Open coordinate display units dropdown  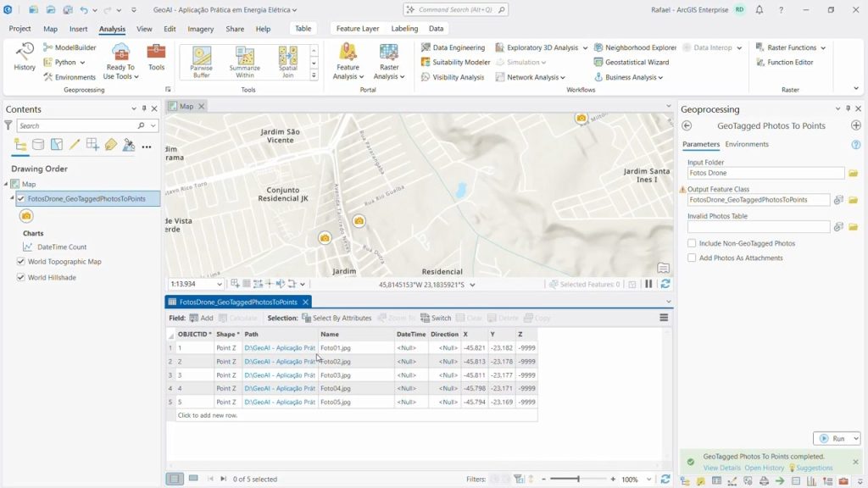472,285
